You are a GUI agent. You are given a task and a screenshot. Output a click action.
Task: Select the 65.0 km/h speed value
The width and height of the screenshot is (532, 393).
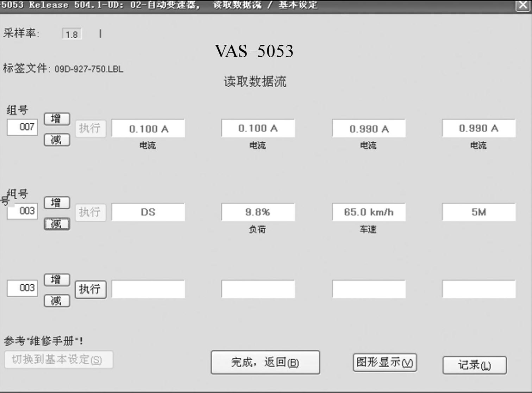(x=369, y=212)
